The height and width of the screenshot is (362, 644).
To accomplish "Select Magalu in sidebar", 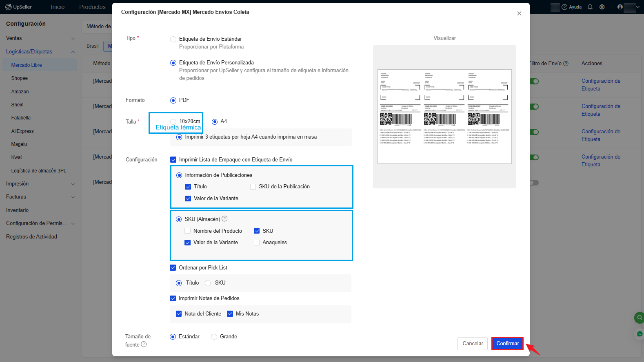I will 19,144.
